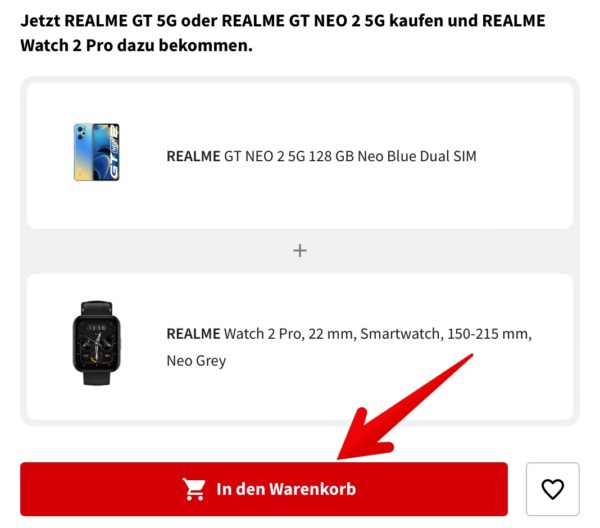Click the shopping cart icon in red button

pos(194,489)
